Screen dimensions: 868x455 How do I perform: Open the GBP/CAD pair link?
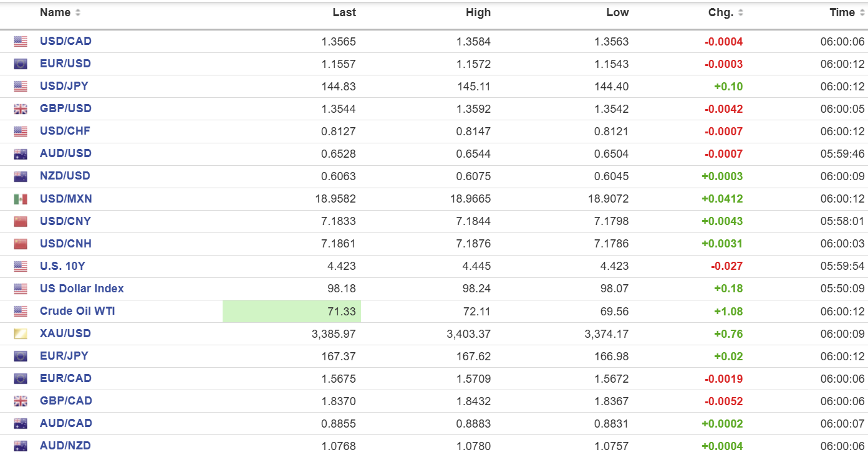(65, 401)
